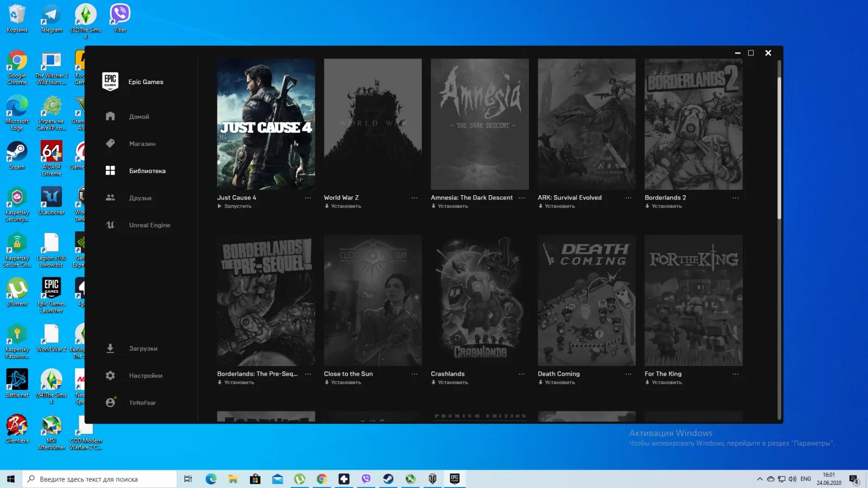Launch Just Cause 4 via Запустить
Screen dimensions: 868x488
(234, 206)
